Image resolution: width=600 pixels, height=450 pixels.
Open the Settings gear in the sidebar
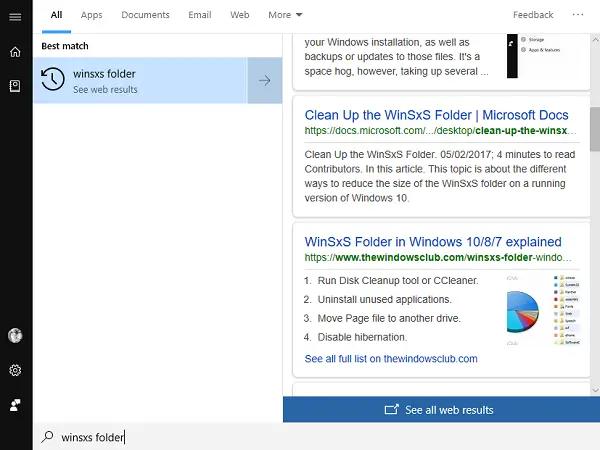15,370
